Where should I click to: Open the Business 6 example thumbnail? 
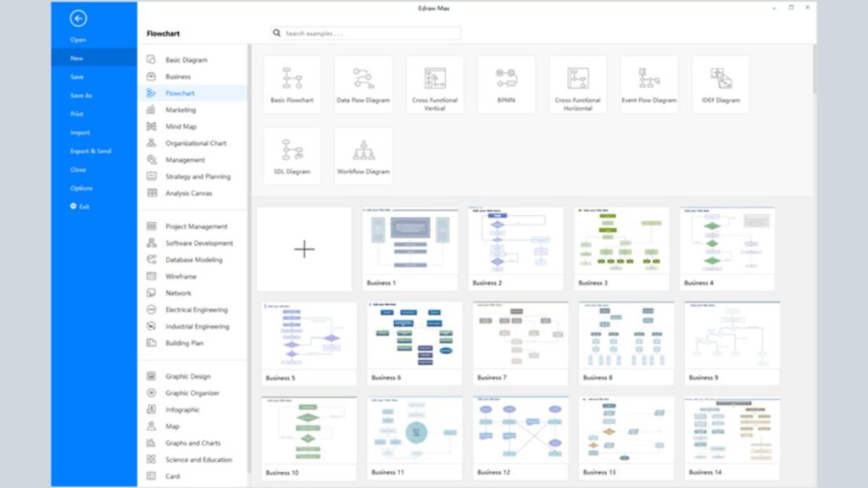click(x=415, y=344)
